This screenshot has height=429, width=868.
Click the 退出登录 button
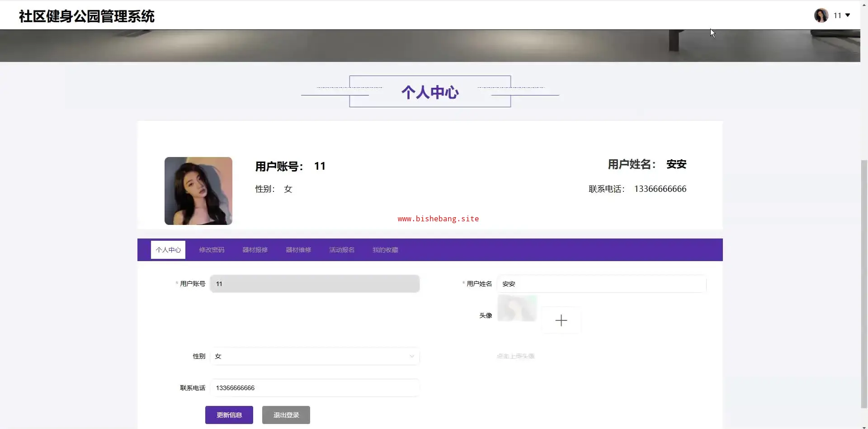point(286,415)
